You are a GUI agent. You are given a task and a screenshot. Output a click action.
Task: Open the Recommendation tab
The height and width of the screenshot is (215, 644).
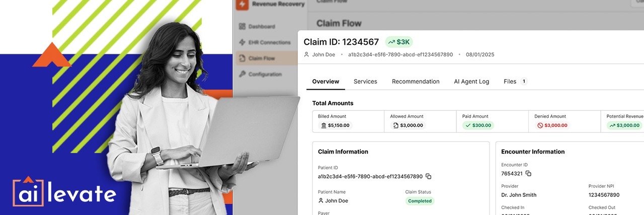(416, 81)
